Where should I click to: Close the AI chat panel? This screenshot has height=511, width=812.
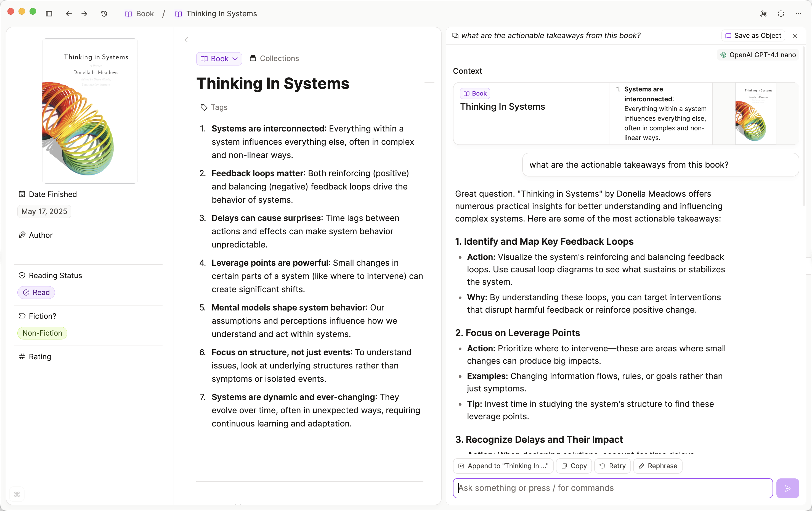coord(794,36)
